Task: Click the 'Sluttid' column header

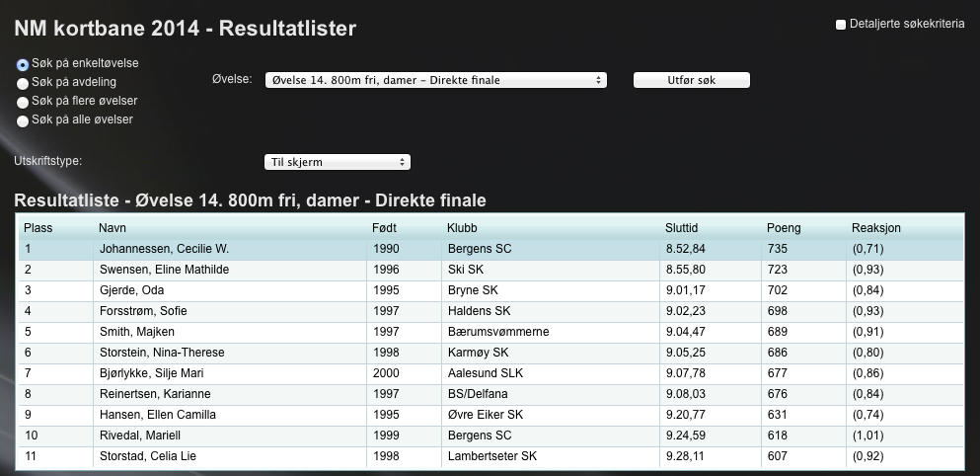Action: click(683, 228)
